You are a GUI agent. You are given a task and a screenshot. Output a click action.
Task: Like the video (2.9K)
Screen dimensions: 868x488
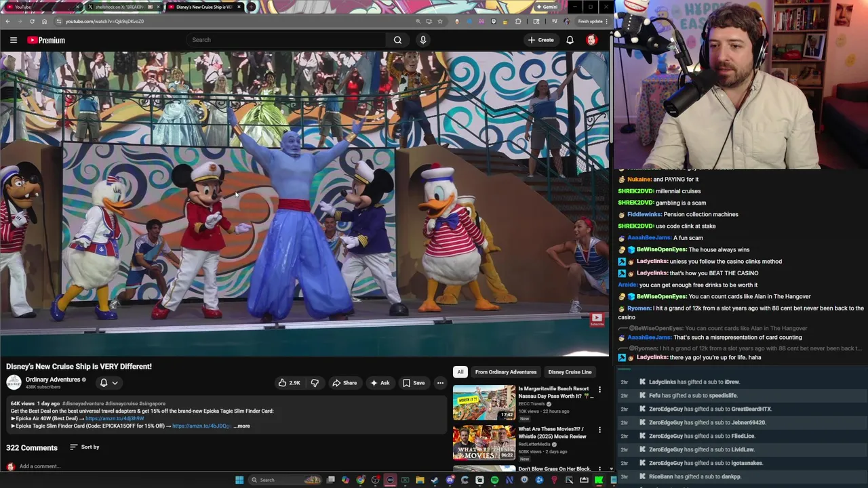tap(290, 383)
